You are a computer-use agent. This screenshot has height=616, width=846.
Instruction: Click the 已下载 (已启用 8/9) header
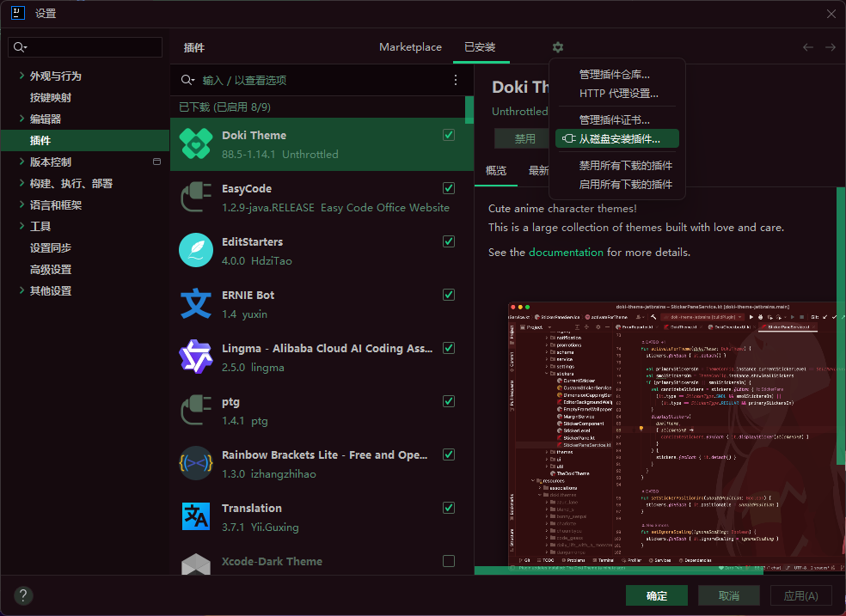pyautogui.click(x=225, y=107)
